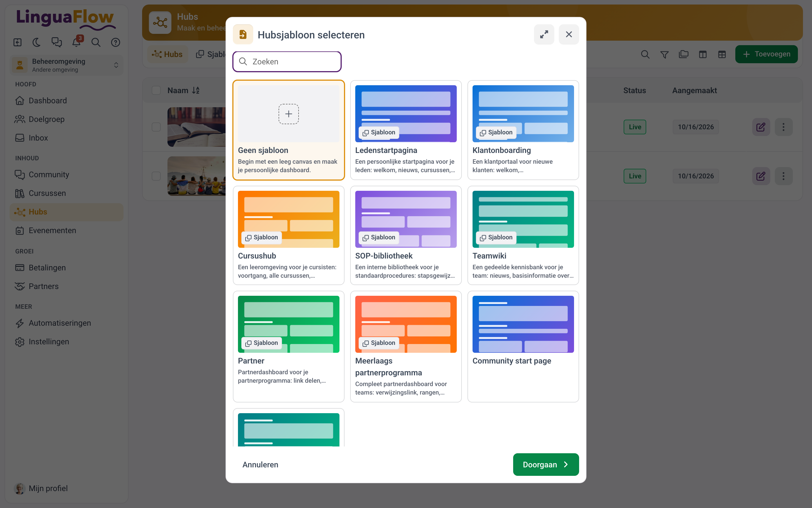The image size is (812, 508).
Task: Choose the Klantonboarding template
Action: pos(523,130)
